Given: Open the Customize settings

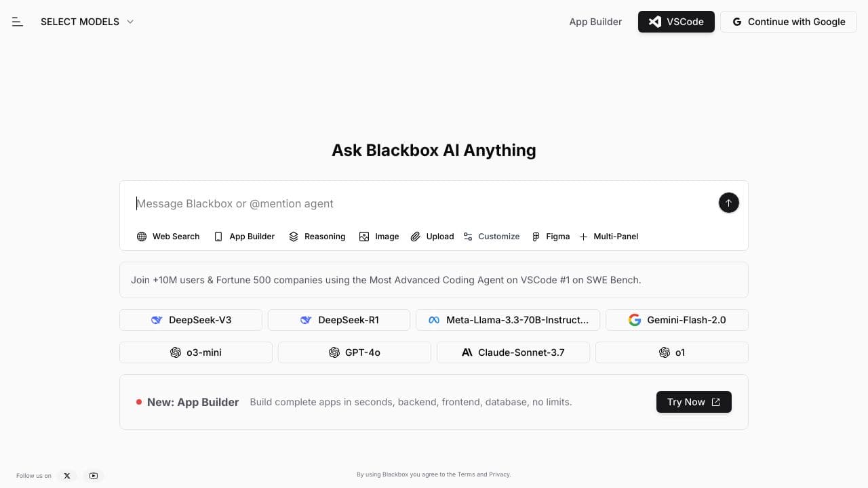Looking at the screenshot, I should (492, 237).
